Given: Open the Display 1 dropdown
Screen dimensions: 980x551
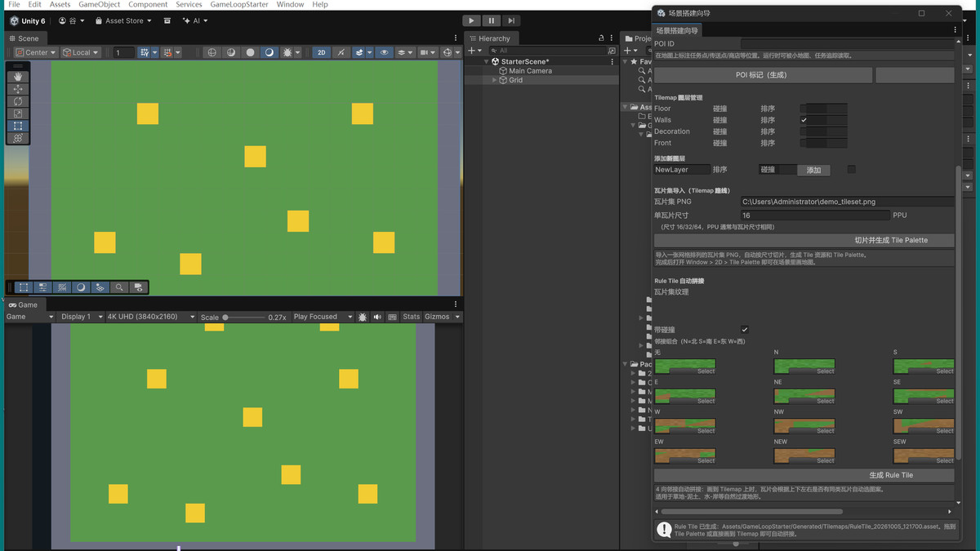Looking at the screenshot, I should pos(81,317).
